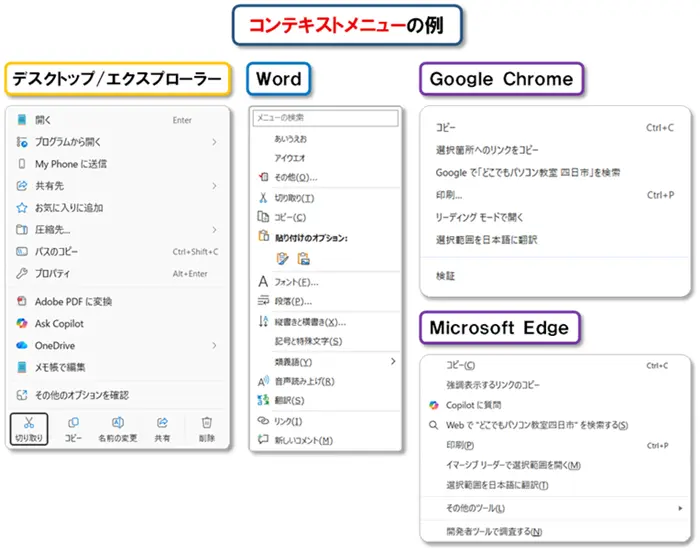Image resolution: width=700 pixels, height=551 pixels.
Task: Choose 印刷 in the Google Chrome menu
Action: point(449,195)
